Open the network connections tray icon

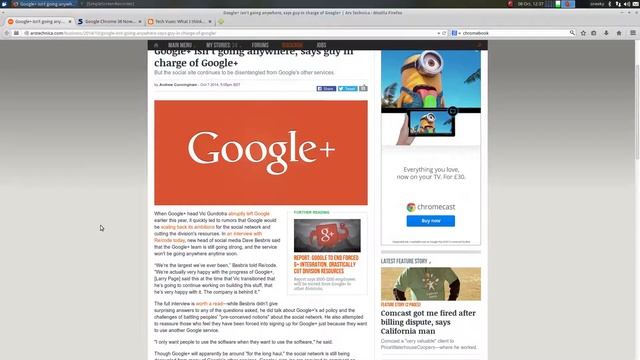(618, 4)
